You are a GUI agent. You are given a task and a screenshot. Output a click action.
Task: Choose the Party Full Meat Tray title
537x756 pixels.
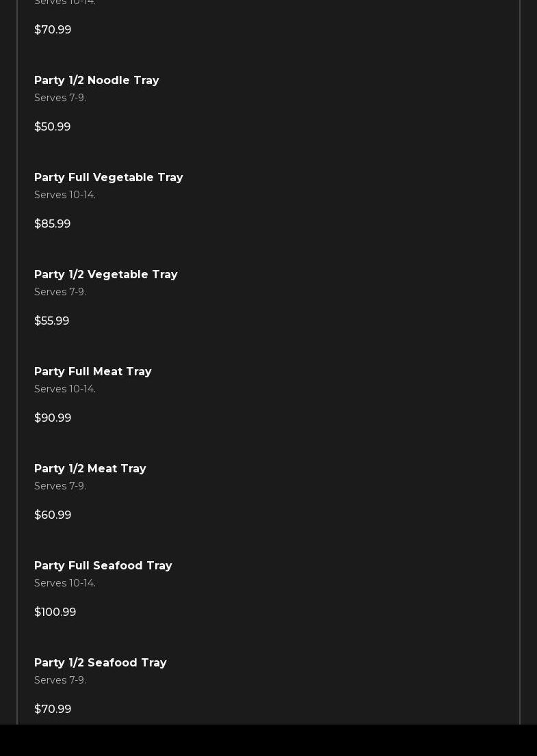pos(93,372)
